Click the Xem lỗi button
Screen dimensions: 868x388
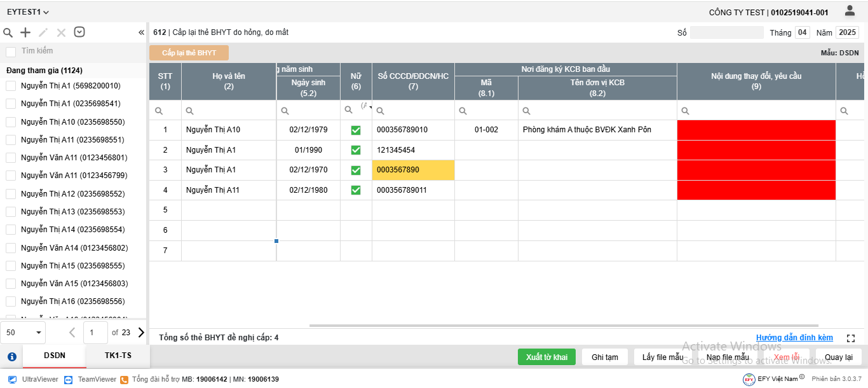click(786, 357)
